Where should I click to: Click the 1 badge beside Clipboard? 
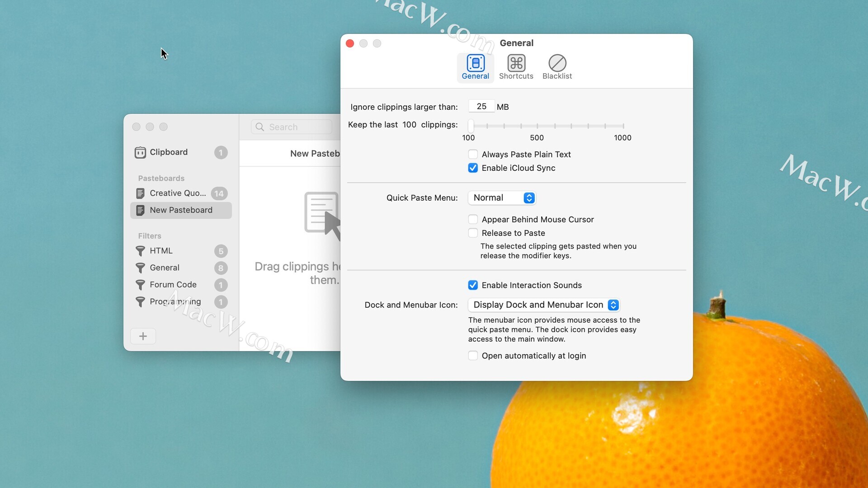pos(221,153)
